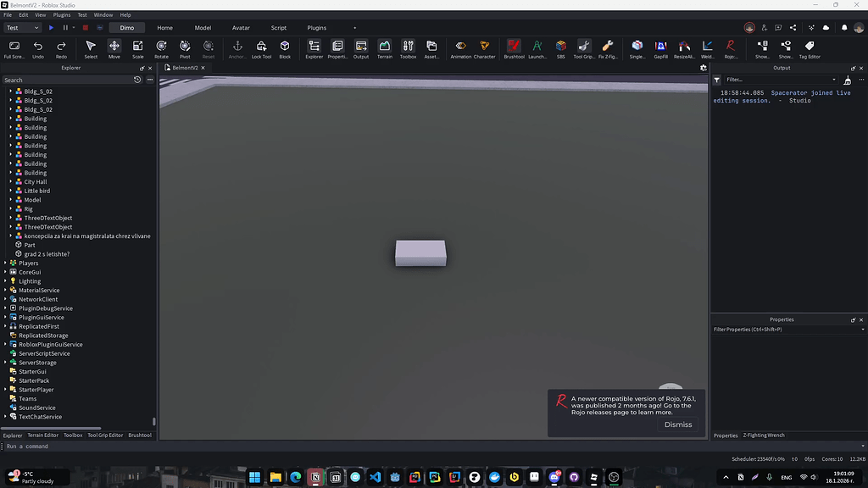Open the Pivot tool
Viewport: 868px width, 488px height.
pyautogui.click(x=185, y=48)
